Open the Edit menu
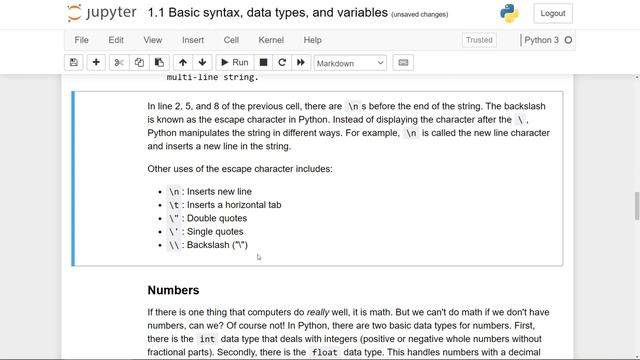640x360 pixels. pyautogui.click(x=116, y=40)
